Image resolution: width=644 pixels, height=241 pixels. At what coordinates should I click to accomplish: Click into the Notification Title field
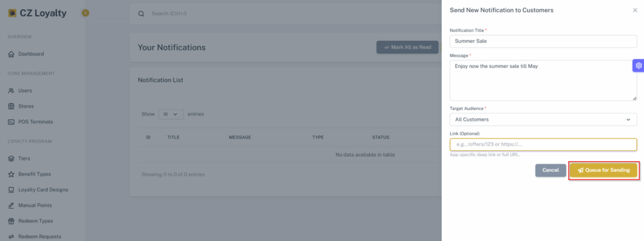[543, 41]
